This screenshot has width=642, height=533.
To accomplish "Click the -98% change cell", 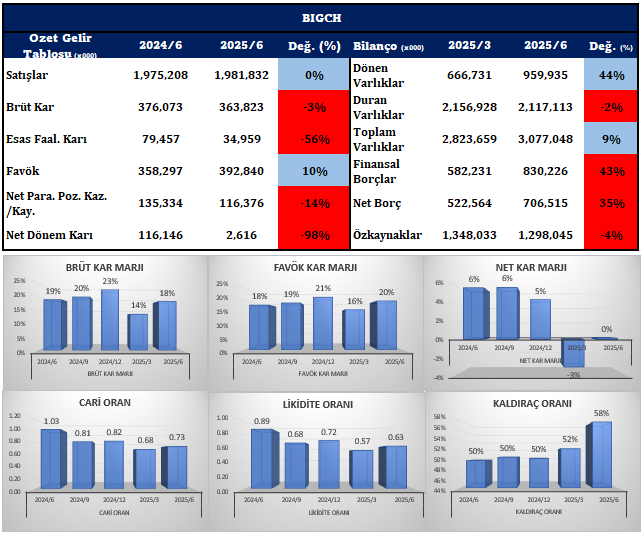I will coord(314,234).
